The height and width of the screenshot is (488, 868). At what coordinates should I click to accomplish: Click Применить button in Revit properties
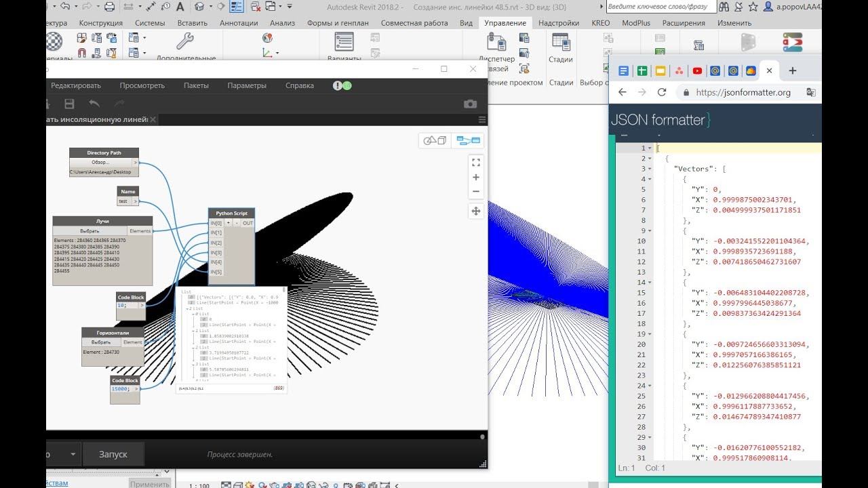pyautogui.click(x=149, y=483)
